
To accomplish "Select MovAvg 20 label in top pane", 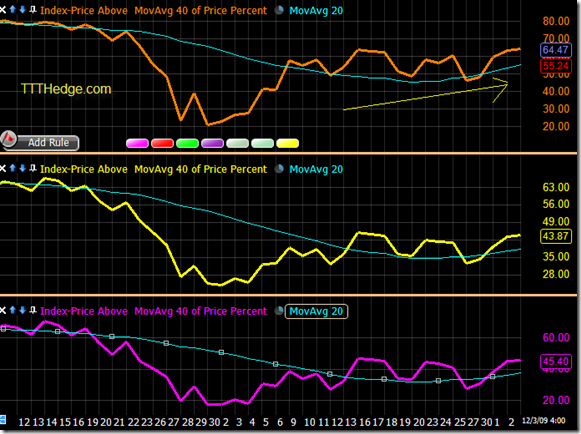I will (x=316, y=11).
